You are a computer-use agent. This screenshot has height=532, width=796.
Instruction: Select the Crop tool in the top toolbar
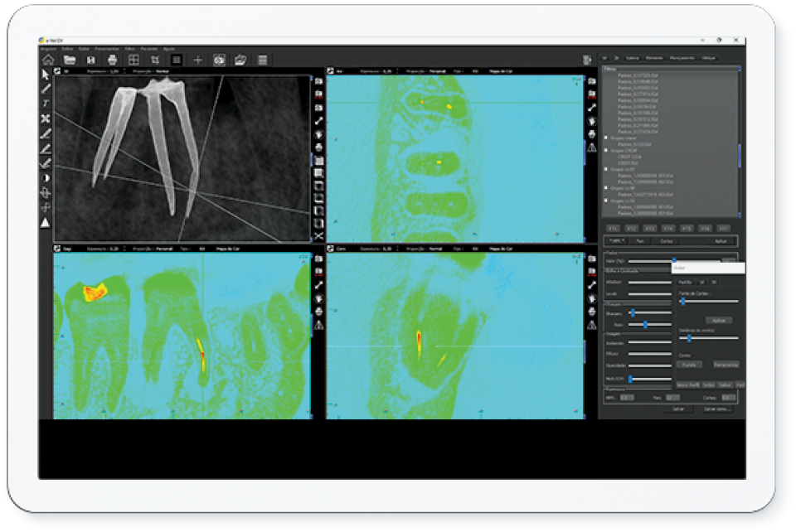tap(155, 60)
